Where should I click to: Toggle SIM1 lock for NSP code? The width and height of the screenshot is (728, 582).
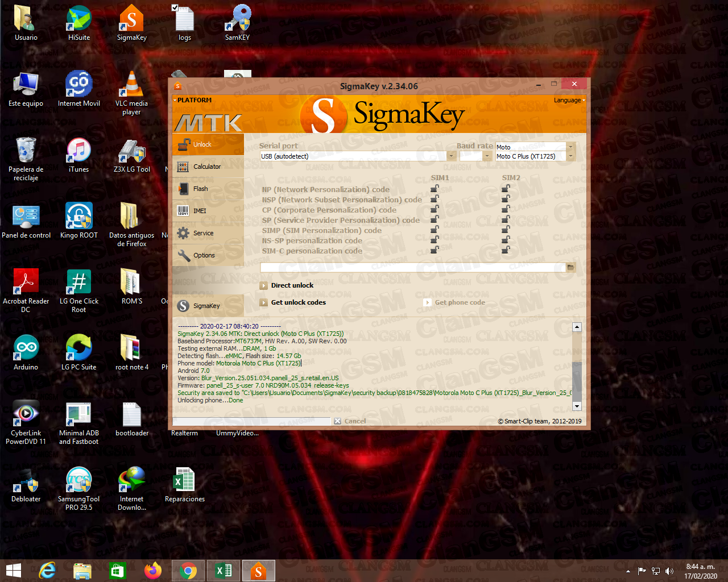tap(435, 199)
